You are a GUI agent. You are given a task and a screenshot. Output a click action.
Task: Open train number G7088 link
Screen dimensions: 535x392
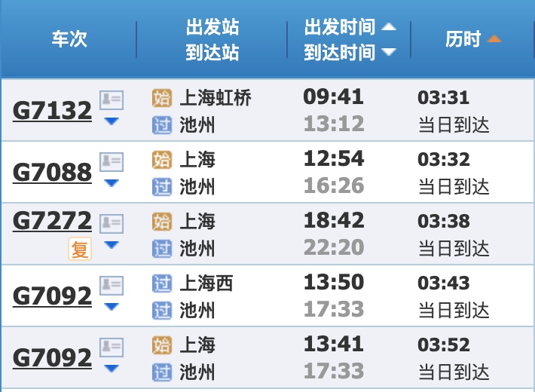click(x=52, y=173)
